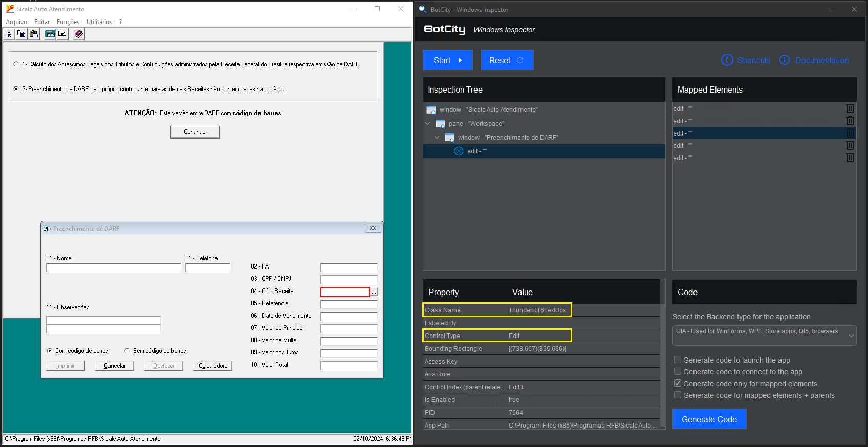Click the target icon of the edit tree node
This screenshot has width=868, height=447.
tap(459, 151)
